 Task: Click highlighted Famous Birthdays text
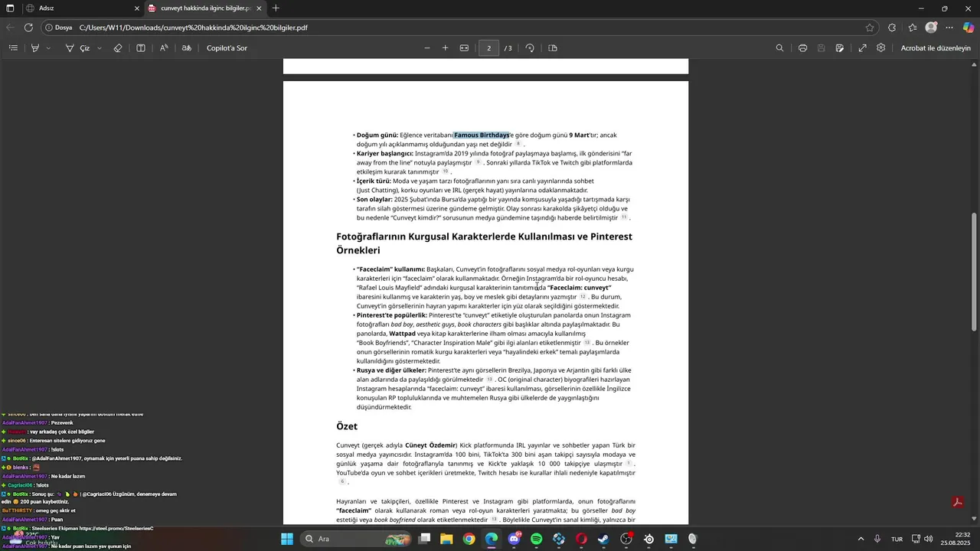[482, 135]
